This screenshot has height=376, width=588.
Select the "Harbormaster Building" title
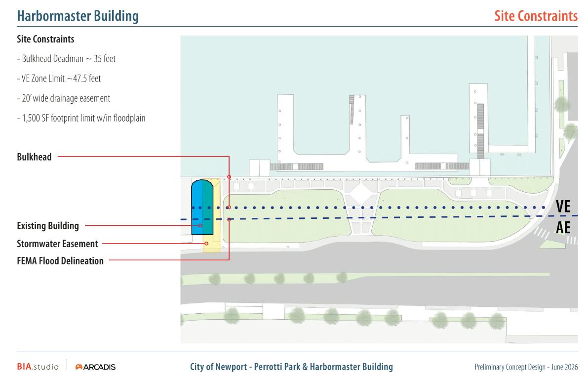pos(78,16)
